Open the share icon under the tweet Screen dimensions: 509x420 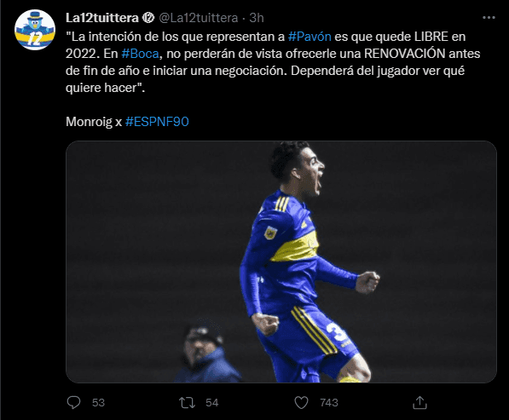pyautogui.click(x=419, y=402)
